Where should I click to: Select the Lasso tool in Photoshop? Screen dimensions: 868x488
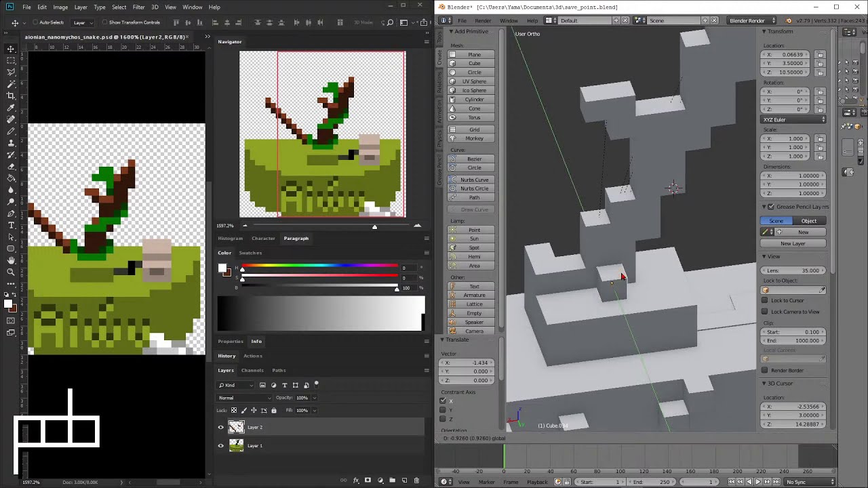pos(11,71)
